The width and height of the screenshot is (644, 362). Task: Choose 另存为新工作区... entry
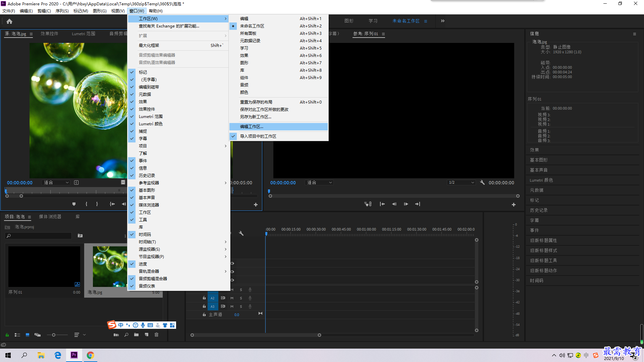point(278,117)
